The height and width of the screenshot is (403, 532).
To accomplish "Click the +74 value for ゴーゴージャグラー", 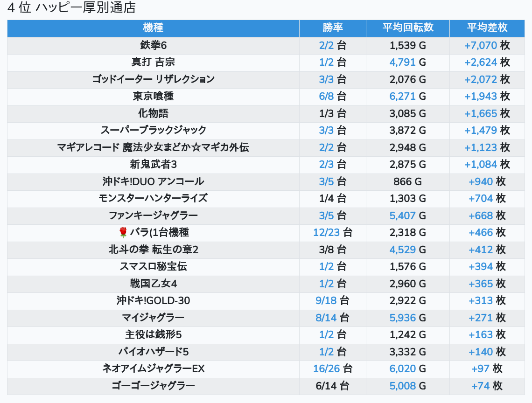I will click(x=480, y=386).
